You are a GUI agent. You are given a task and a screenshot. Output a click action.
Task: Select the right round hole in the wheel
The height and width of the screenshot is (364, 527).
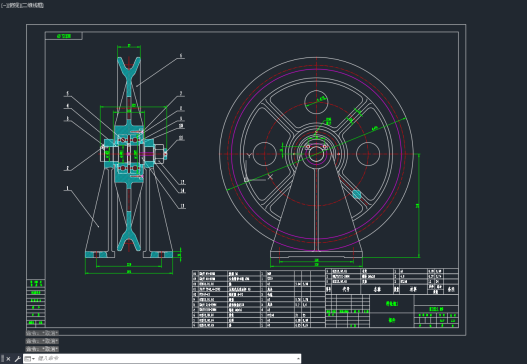point(368,154)
